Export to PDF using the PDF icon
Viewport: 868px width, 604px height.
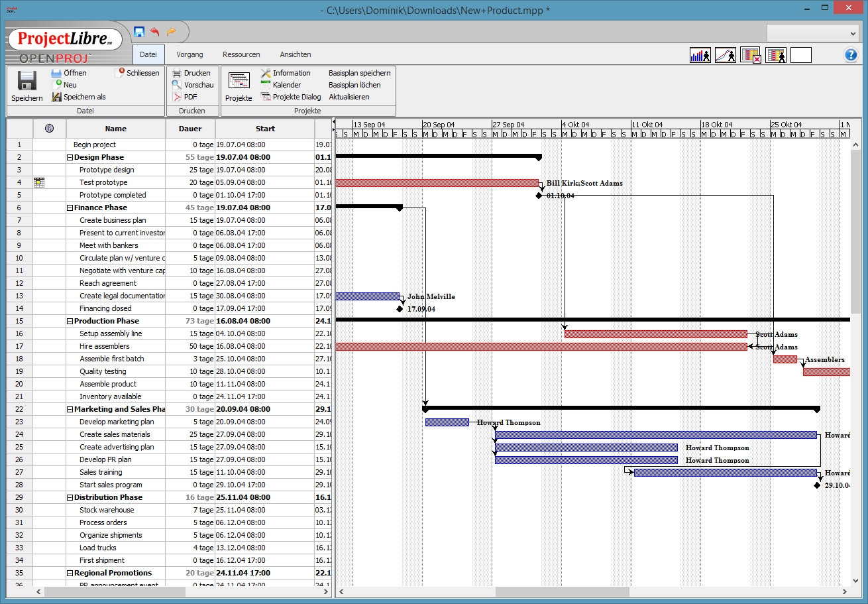click(176, 96)
